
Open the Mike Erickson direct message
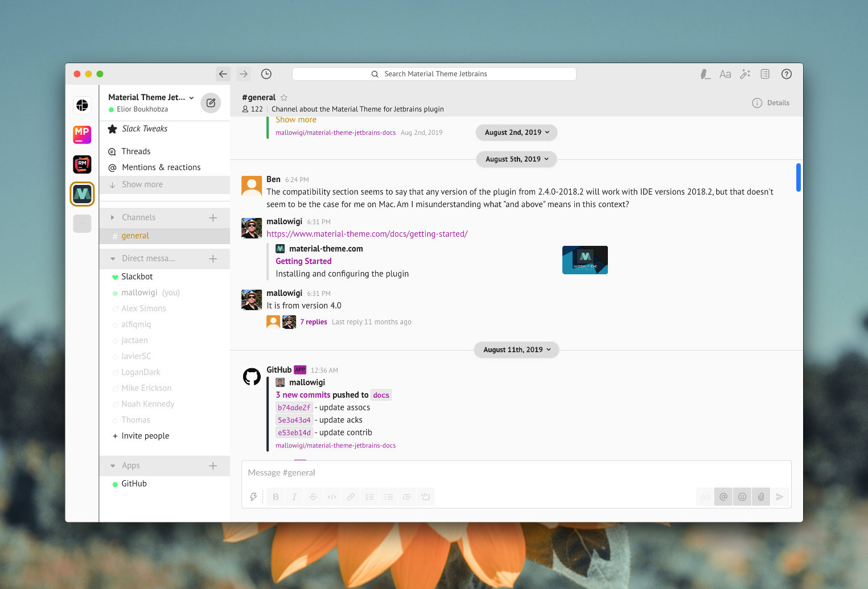click(x=164, y=388)
